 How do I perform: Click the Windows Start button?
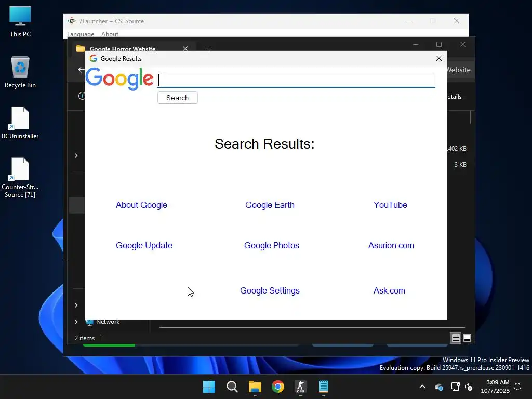click(x=209, y=387)
